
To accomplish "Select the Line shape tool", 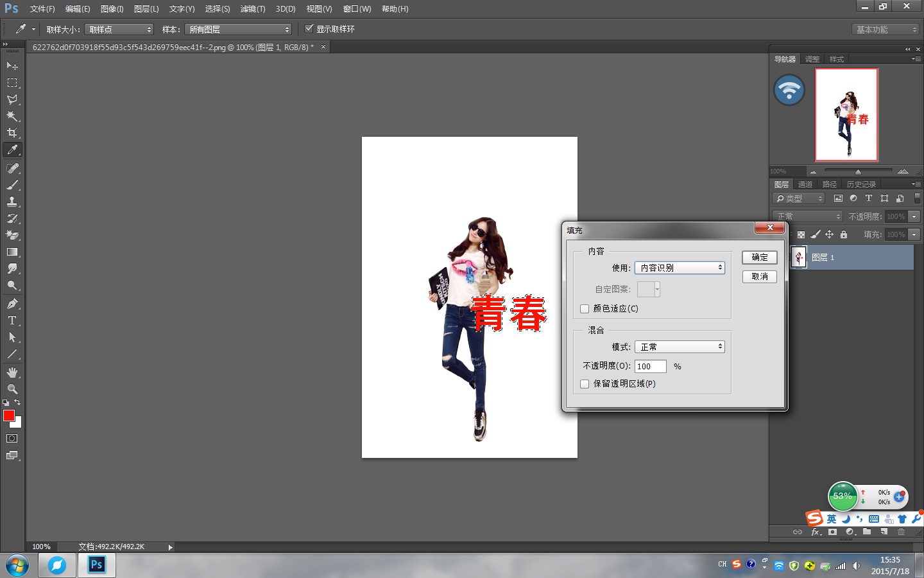I will (x=12, y=354).
